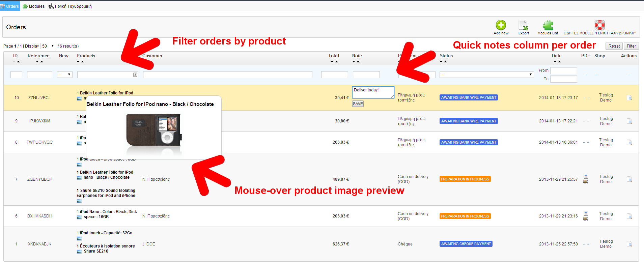Edit the 'Deliver today!' note textarea
Image resolution: width=644 pixels, height=264 pixels.
click(x=373, y=92)
